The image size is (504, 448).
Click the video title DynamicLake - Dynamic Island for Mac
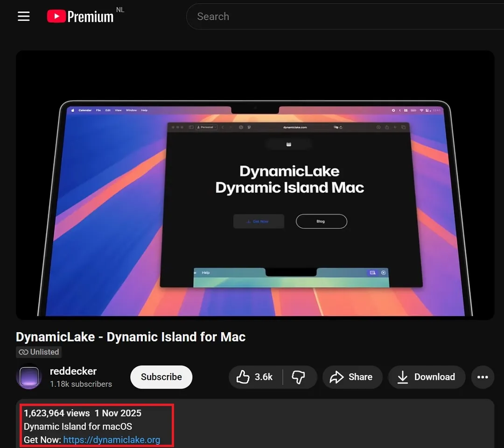131,336
